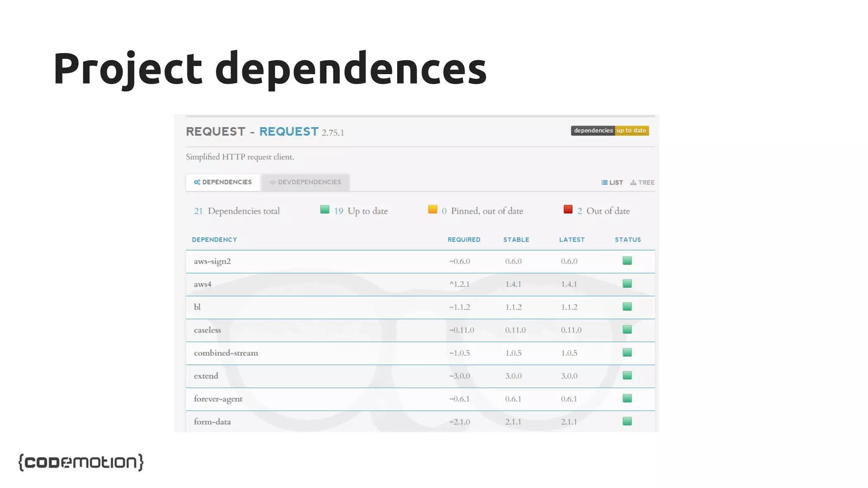
Task: Click required version ~1.0.5 for combined-stream
Action: coord(459,353)
